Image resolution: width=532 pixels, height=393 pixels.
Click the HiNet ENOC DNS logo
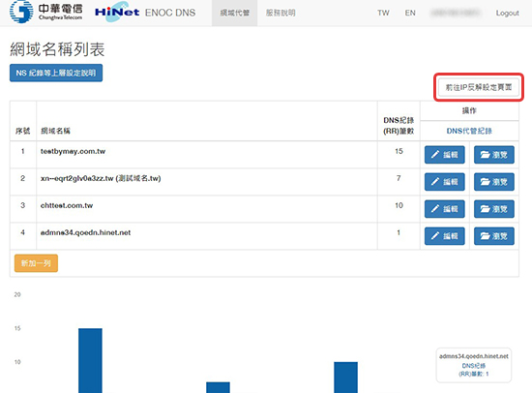[x=145, y=13]
